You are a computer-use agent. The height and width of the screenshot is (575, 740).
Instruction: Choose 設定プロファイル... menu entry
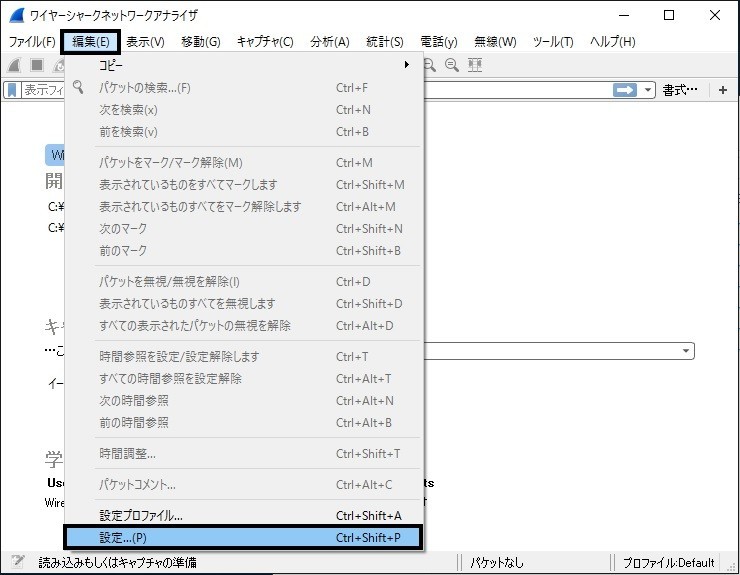[244, 516]
